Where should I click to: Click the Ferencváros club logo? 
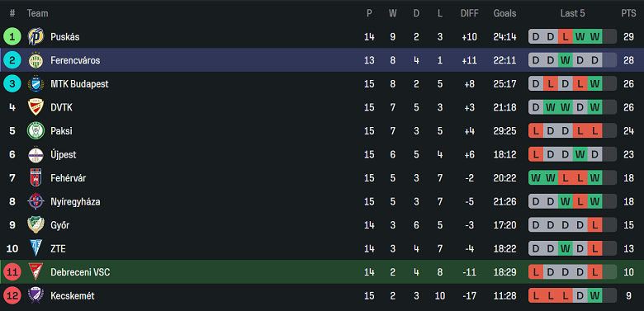[x=36, y=60]
